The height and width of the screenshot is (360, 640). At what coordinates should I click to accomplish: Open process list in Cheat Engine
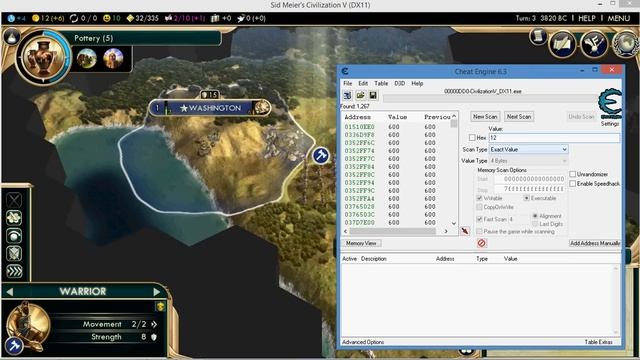tap(347, 95)
